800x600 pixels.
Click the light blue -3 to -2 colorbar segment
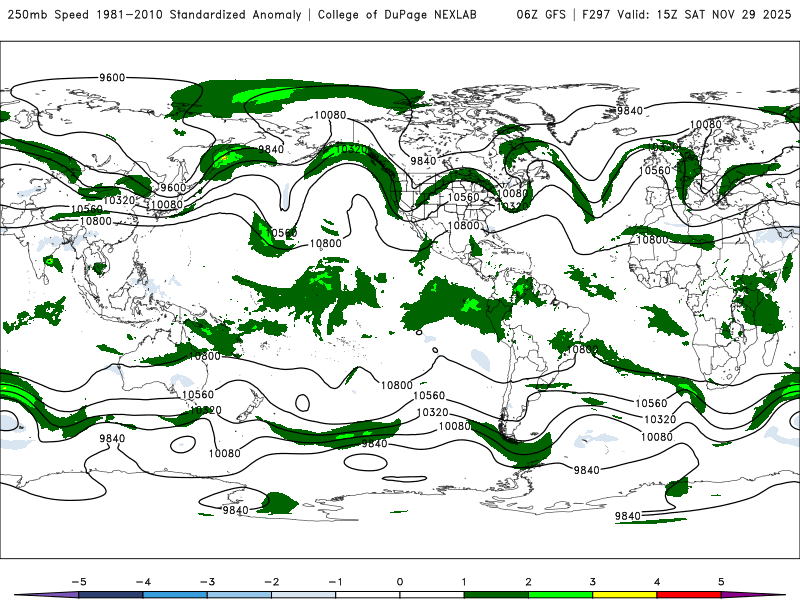pyautogui.click(x=239, y=595)
